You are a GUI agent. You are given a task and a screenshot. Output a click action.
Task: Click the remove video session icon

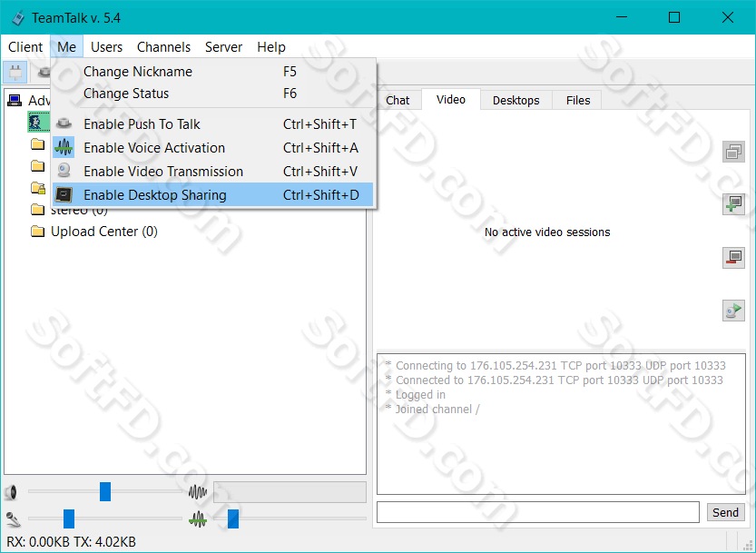point(733,258)
